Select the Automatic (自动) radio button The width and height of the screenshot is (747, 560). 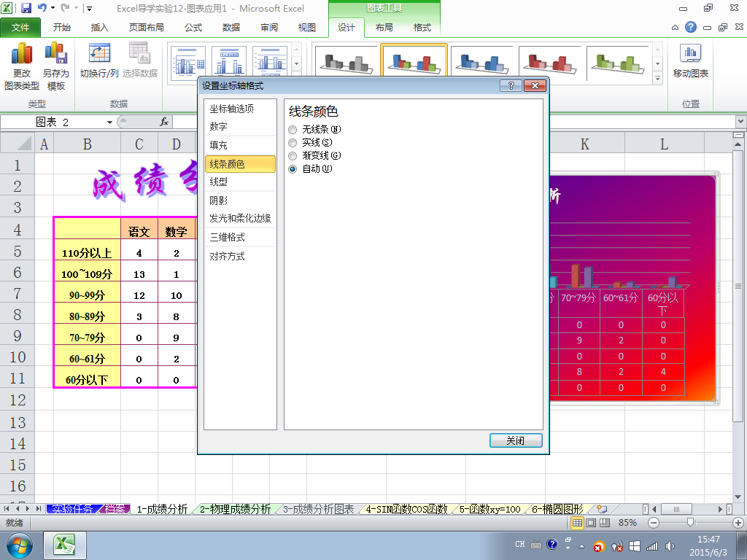293,168
